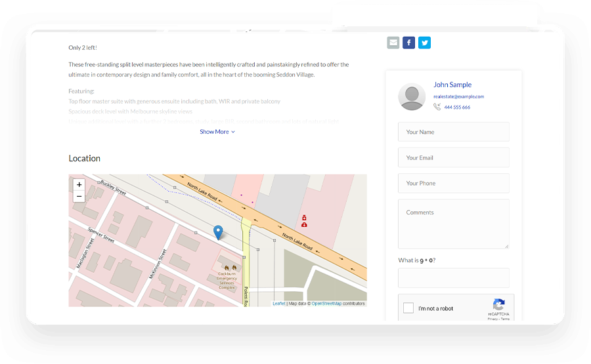Viewport: 591px width, 364px height.
Task: Click the math question answer field
Action: tap(453, 277)
